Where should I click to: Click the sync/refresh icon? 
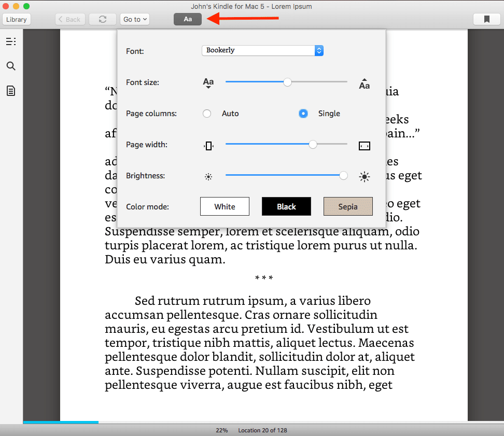[x=102, y=19]
